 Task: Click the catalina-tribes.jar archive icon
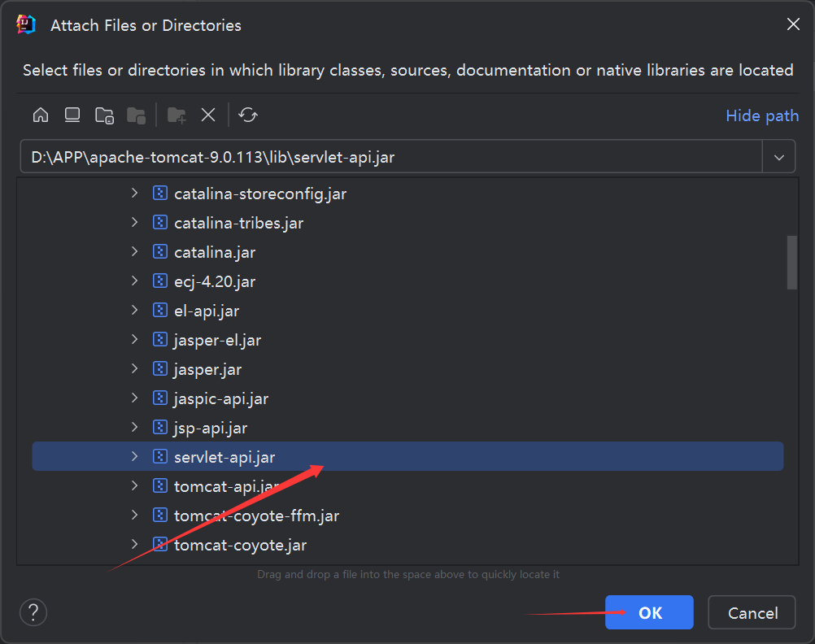(x=160, y=223)
